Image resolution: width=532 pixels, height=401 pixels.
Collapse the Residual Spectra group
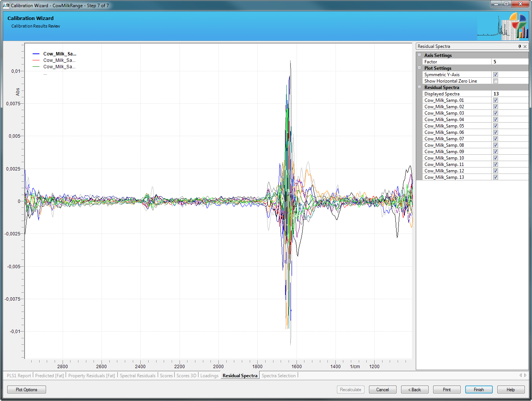point(419,87)
